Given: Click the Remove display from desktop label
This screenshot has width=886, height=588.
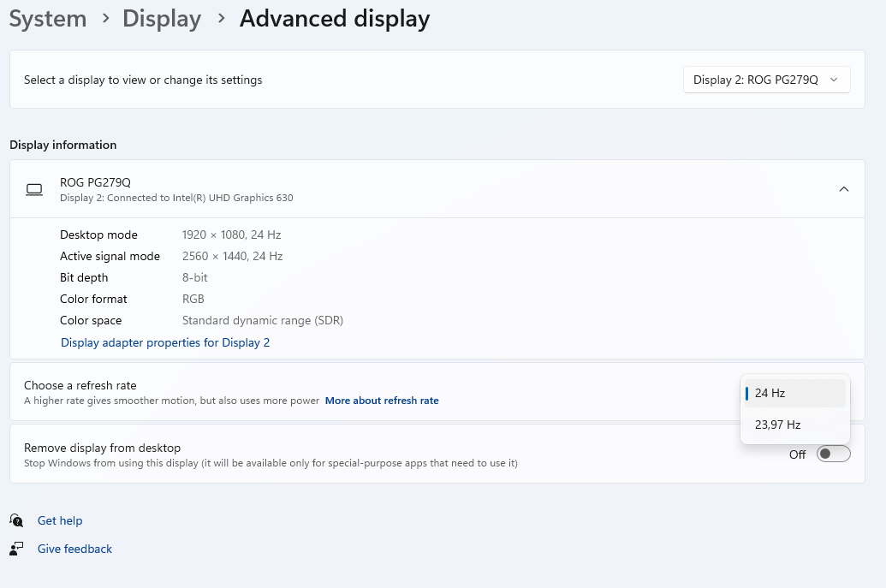Looking at the screenshot, I should point(102,448).
